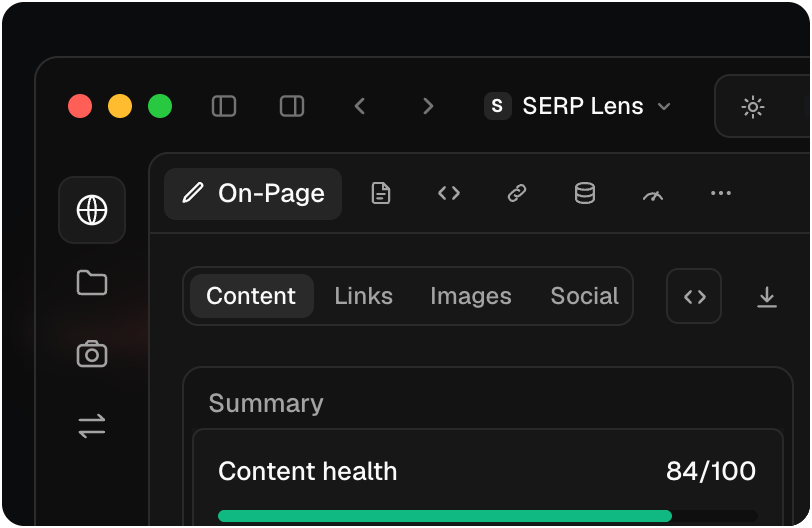Select the globe icon in the sidebar
812x528 pixels.
92,210
